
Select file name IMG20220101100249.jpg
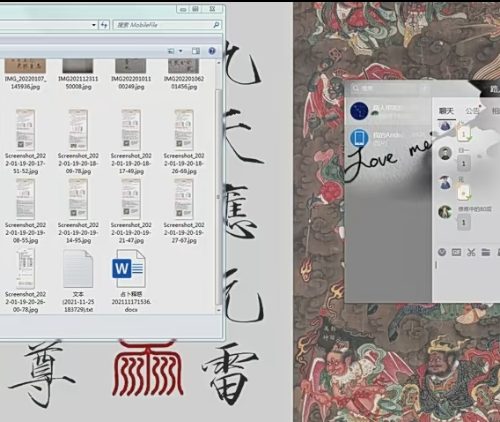pyautogui.click(x=131, y=83)
